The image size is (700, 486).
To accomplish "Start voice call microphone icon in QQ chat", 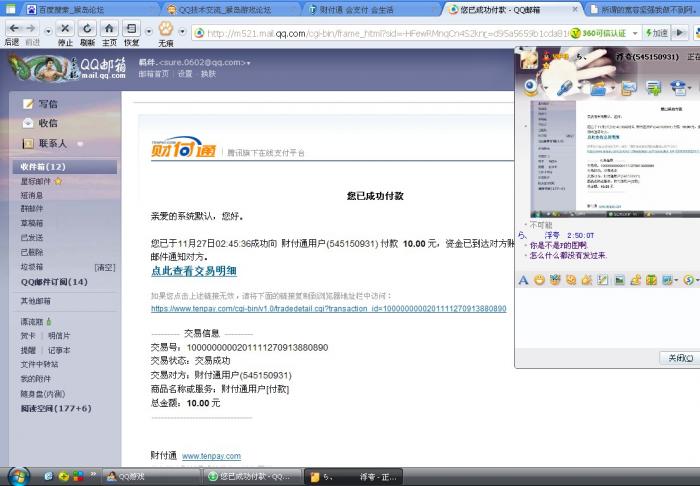I will pyautogui.click(x=564, y=87).
